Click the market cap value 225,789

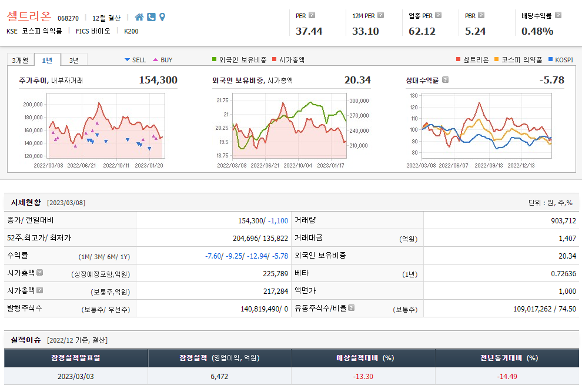point(275,274)
